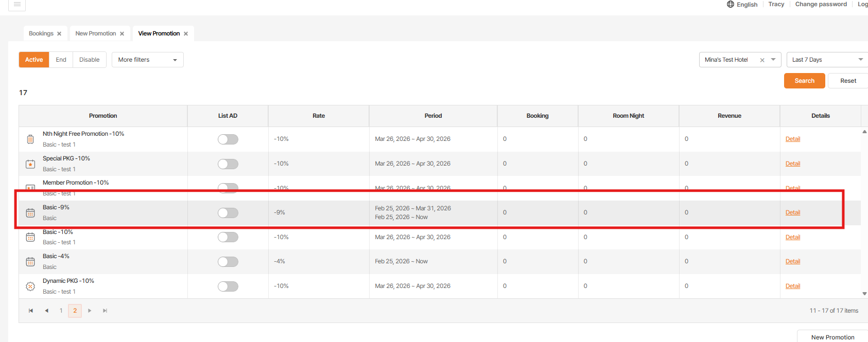
Task: Toggle List AD for Basic -9%
Action: 228,213
